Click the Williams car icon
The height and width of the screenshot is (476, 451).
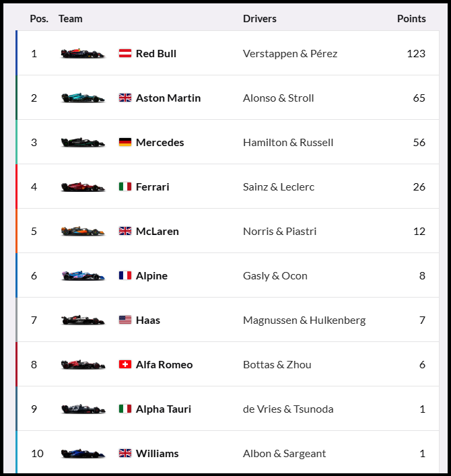click(83, 453)
